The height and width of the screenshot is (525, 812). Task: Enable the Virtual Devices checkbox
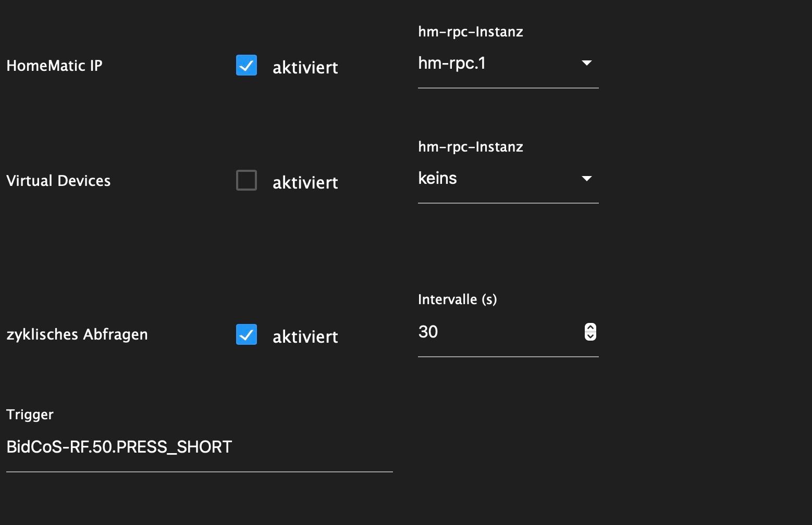(246, 181)
